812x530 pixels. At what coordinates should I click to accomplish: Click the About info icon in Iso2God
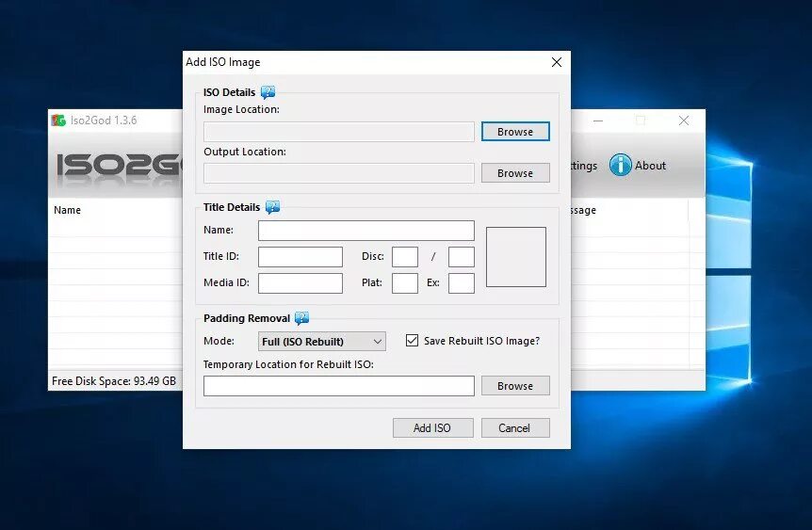click(x=621, y=165)
